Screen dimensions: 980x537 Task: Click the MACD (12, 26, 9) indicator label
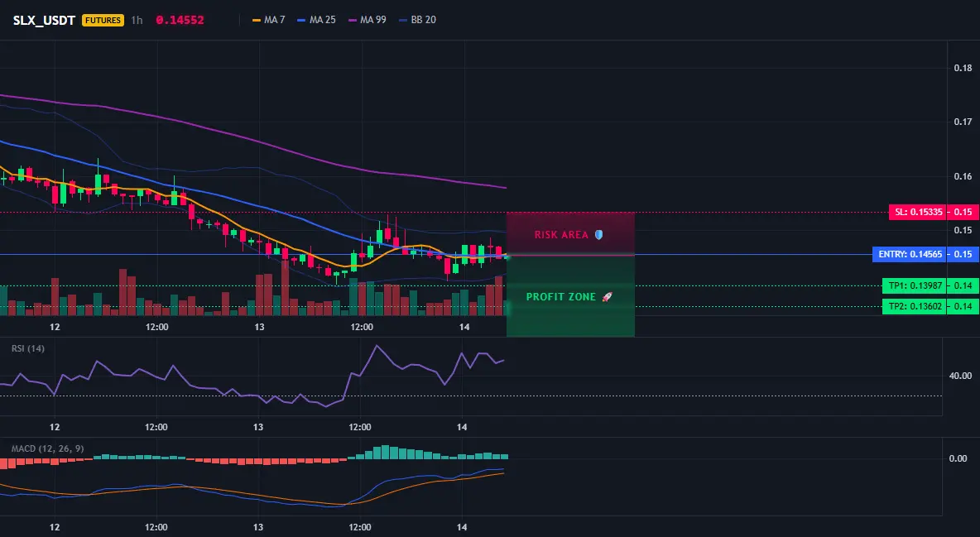click(47, 448)
